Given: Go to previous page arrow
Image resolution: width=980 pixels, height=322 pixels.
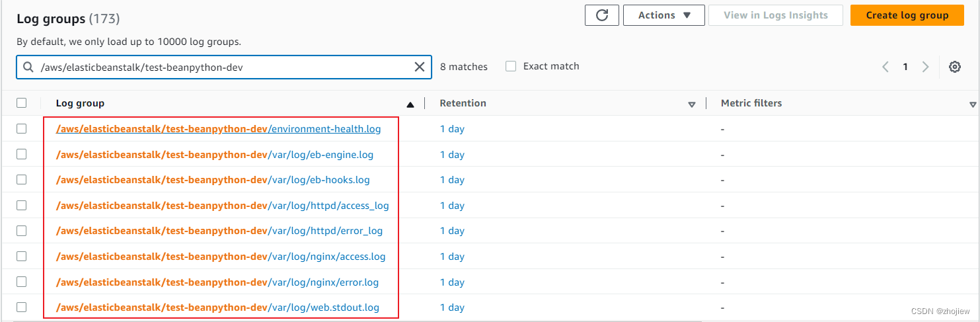Looking at the screenshot, I should pos(886,67).
